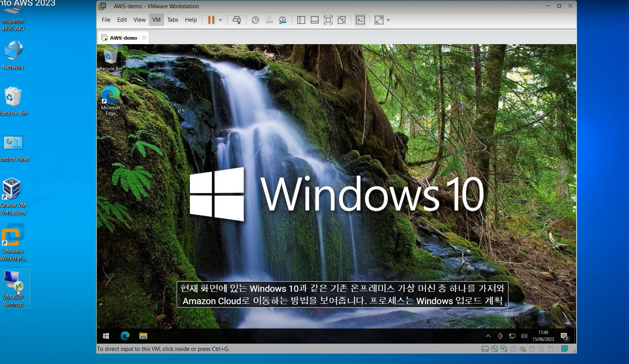
Task: Open the teal message log icon in status bar
Action: (x=565, y=349)
